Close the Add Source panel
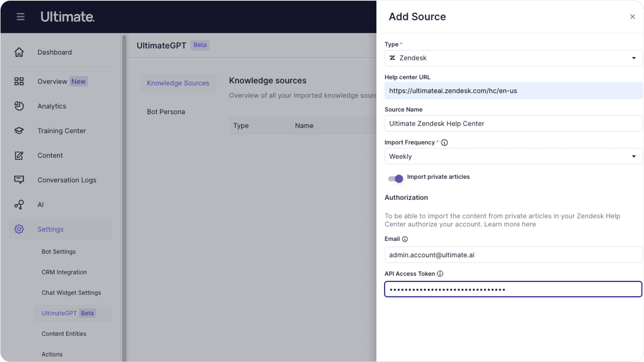The image size is (644, 362). click(x=632, y=17)
